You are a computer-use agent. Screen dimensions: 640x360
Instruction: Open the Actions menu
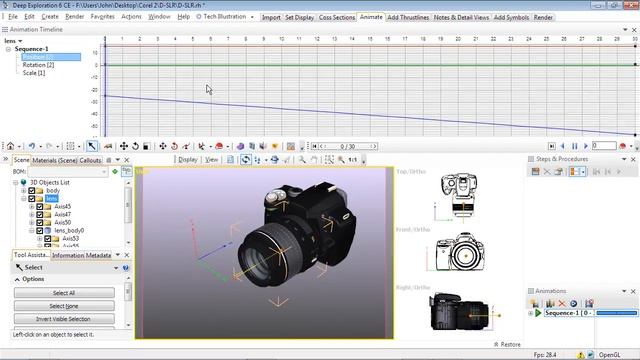(131, 17)
